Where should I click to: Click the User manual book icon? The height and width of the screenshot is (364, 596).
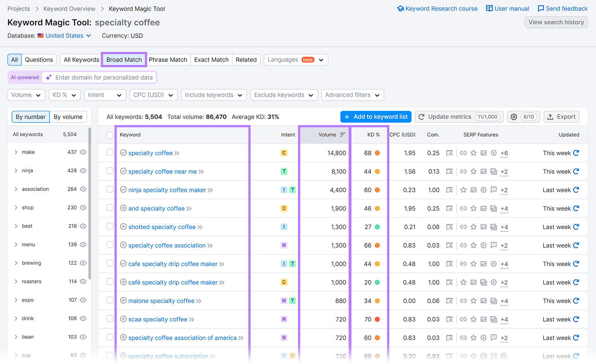(x=489, y=8)
